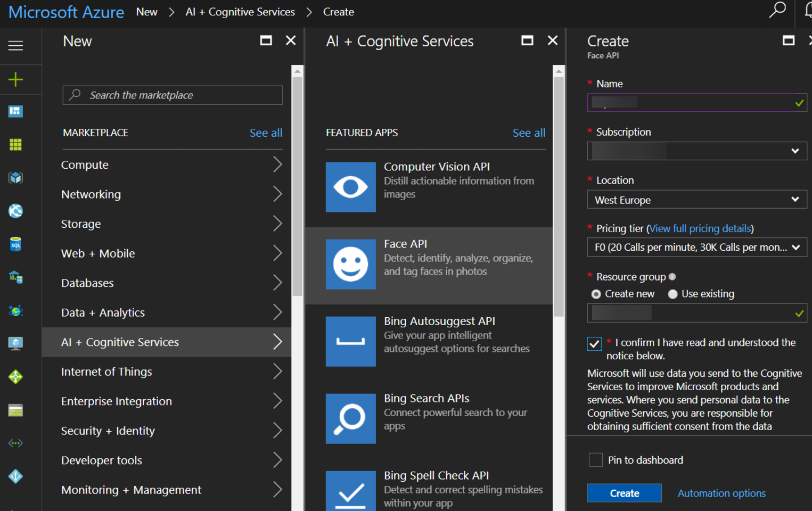The image size is (812, 511).
Task: Open the Location dropdown showing West Europe
Action: pyautogui.click(x=696, y=200)
